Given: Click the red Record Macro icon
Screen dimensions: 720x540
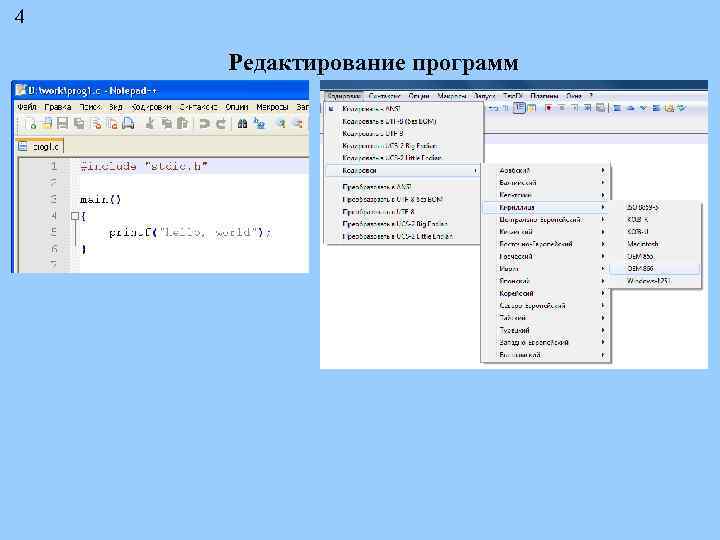Looking at the screenshot, I should [548, 108].
